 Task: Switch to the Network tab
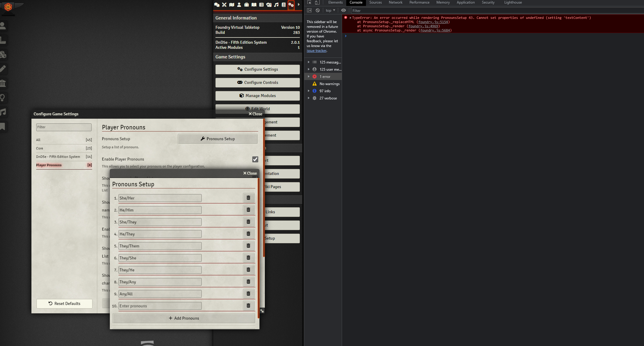pyautogui.click(x=395, y=3)
